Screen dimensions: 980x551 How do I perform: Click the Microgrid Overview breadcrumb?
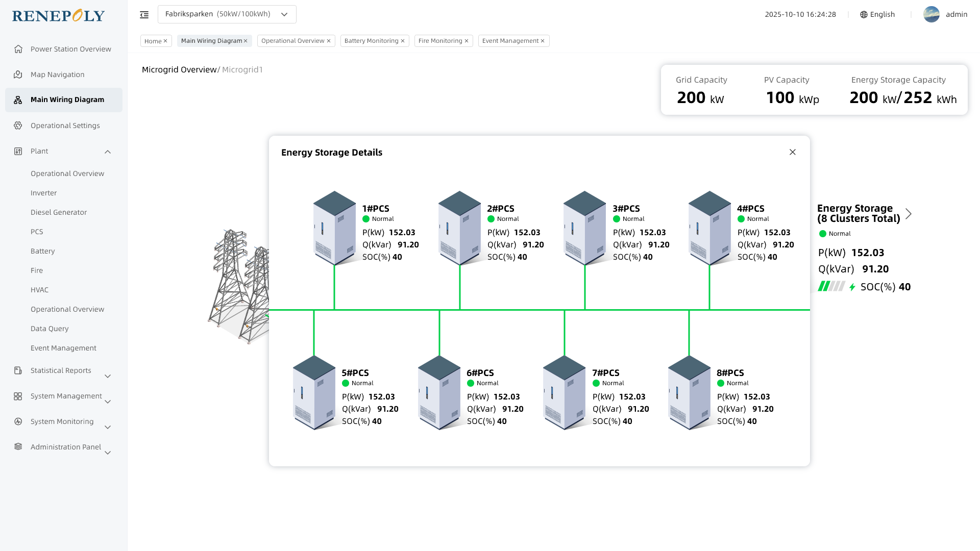point(179,70)
